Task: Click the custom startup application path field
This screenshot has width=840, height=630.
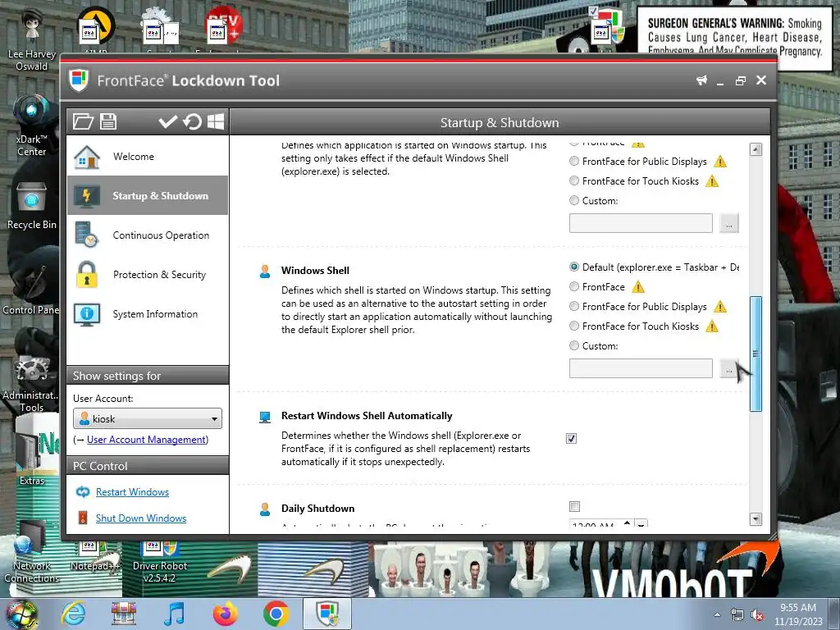Action: [x=641, y=223]
